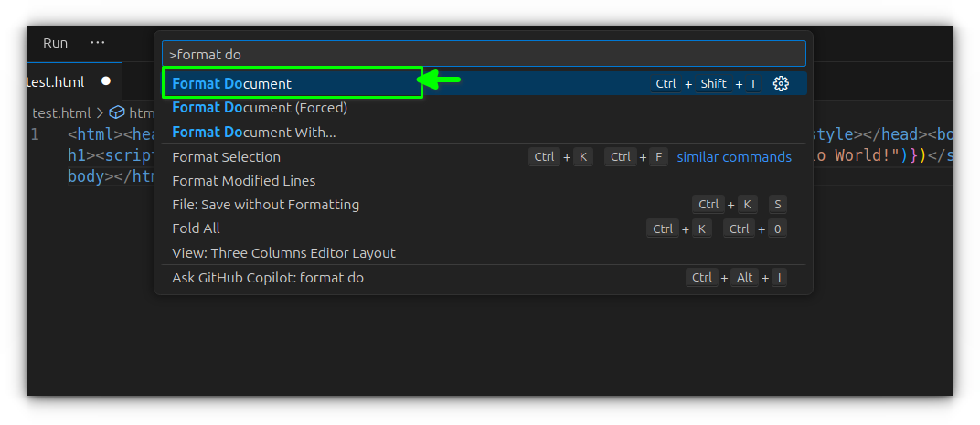The height and width of the screenshot is (425, 980).
Task: Choose File: Save without Formatting
Action: tap(265, 205)
